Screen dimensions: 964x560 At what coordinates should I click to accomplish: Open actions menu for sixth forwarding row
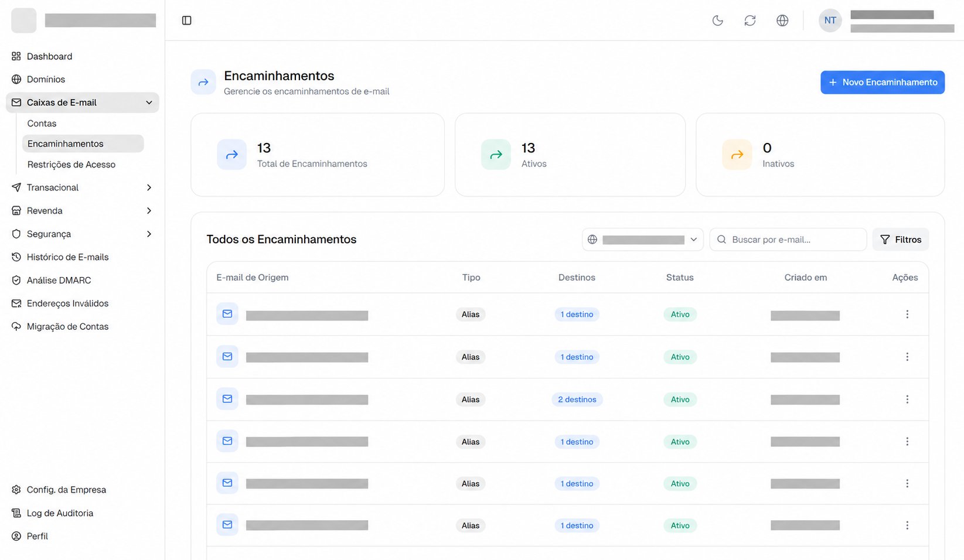coord(907,525)
